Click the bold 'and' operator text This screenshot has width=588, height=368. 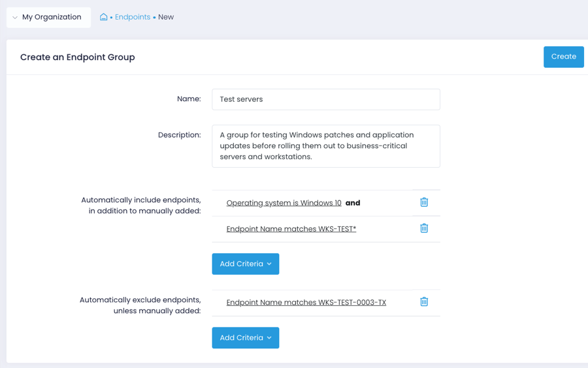point(353,203)
